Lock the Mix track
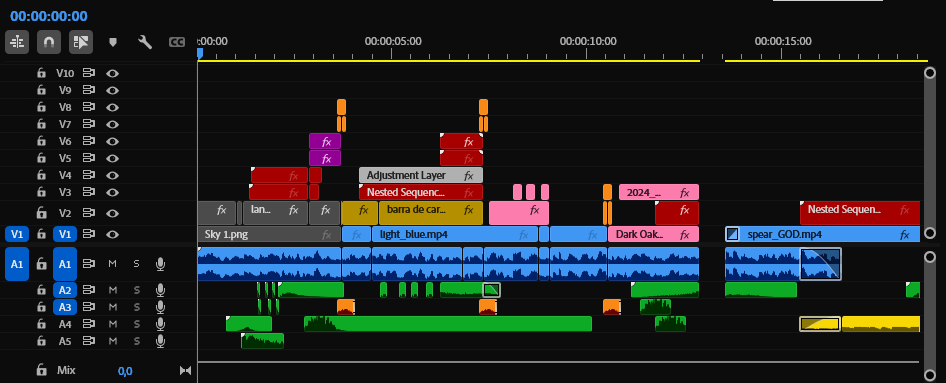 [41, 370]
